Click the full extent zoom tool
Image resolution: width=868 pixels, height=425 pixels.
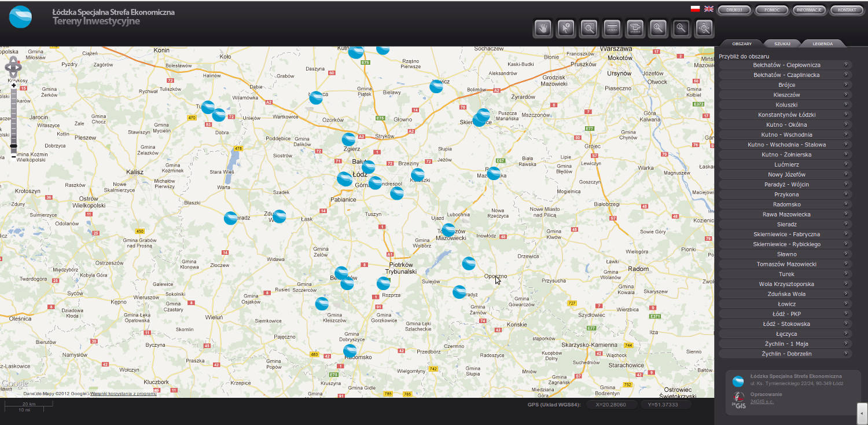tap(704, 28)
